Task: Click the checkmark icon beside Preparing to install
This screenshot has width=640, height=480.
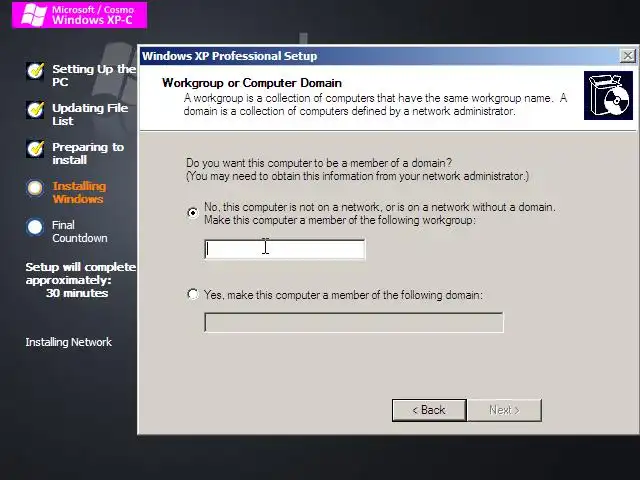Action: coord(36,149)
